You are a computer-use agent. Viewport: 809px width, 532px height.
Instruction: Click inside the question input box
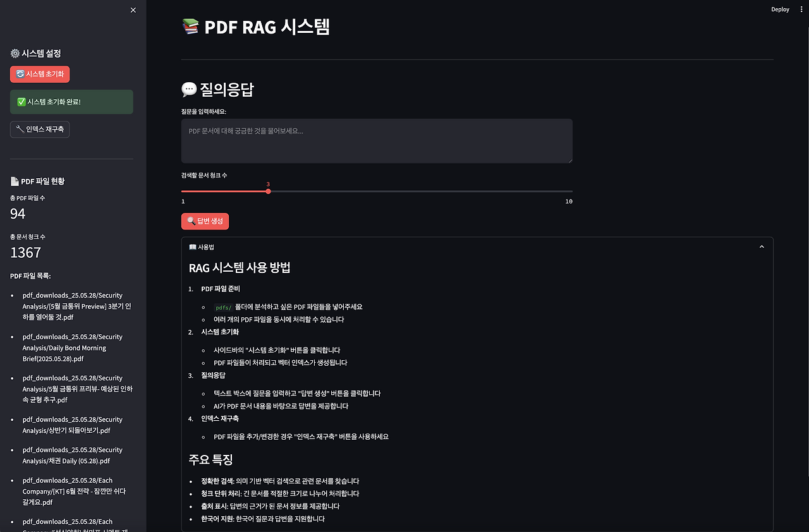[x=376, y=140]
